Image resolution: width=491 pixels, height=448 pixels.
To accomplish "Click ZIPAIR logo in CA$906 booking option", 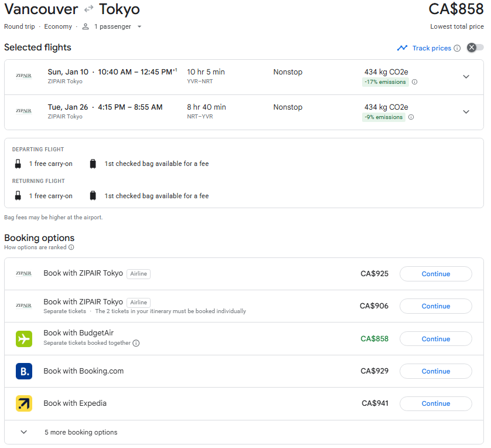I will coord(24,306).
